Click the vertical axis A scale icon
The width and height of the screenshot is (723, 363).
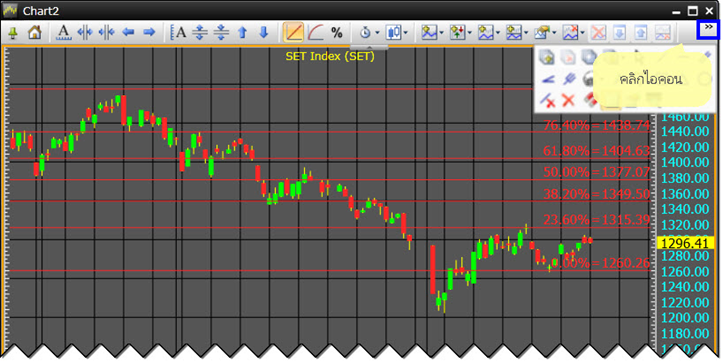click(178, 33)
